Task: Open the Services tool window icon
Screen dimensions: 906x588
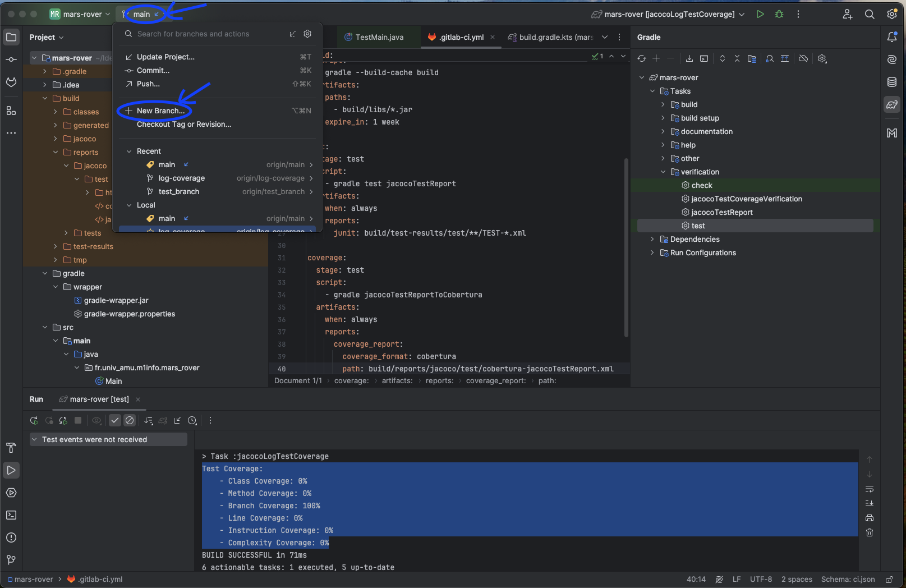Action: 11,493
